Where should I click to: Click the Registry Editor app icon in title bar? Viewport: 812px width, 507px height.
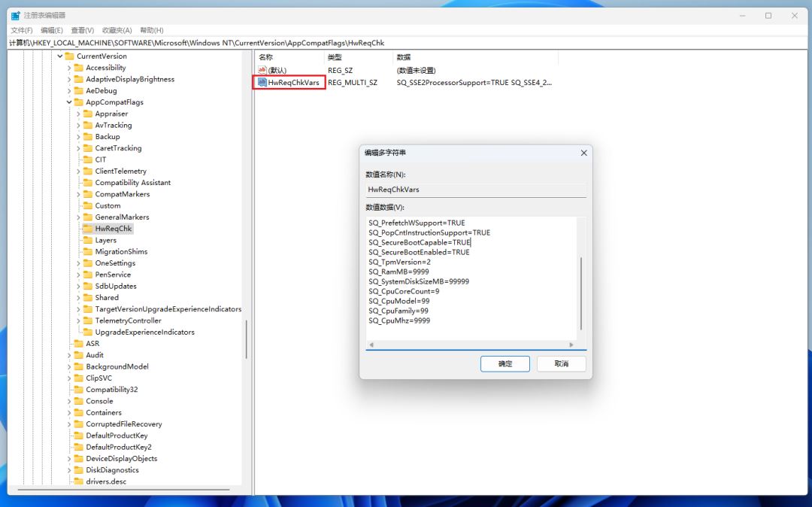15,15
